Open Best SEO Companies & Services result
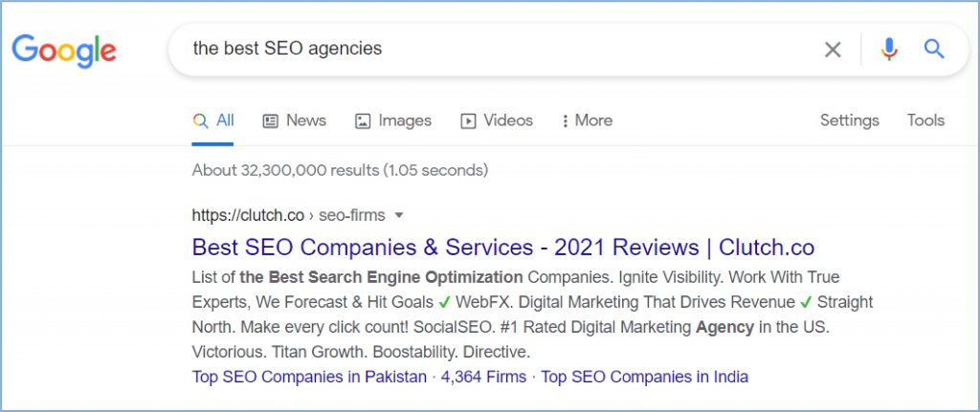This screenshot has width=980, height=412. coord(503,248)
